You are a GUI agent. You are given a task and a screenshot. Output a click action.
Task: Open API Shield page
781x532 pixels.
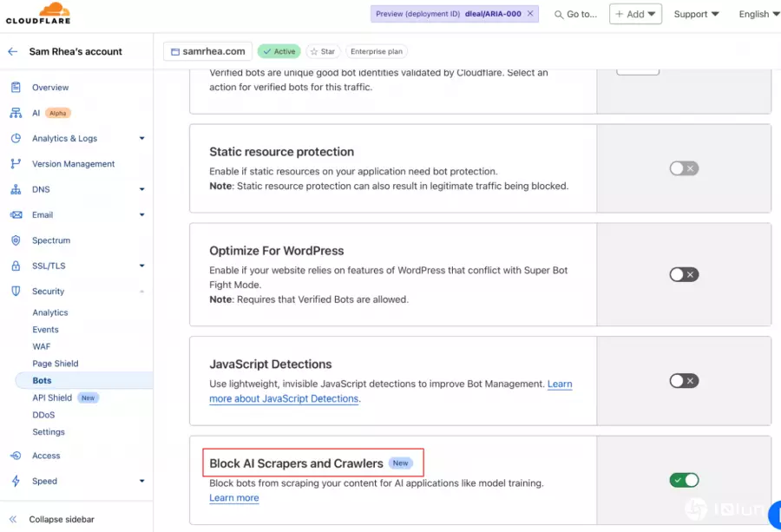click(52, 397)
